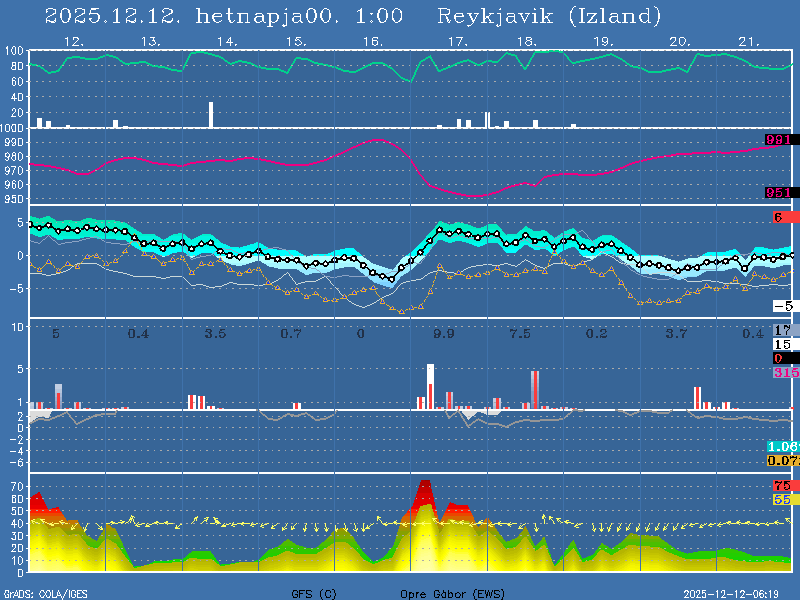
Task: Click the red 991 pressure value label
Action: click(779, 140)
